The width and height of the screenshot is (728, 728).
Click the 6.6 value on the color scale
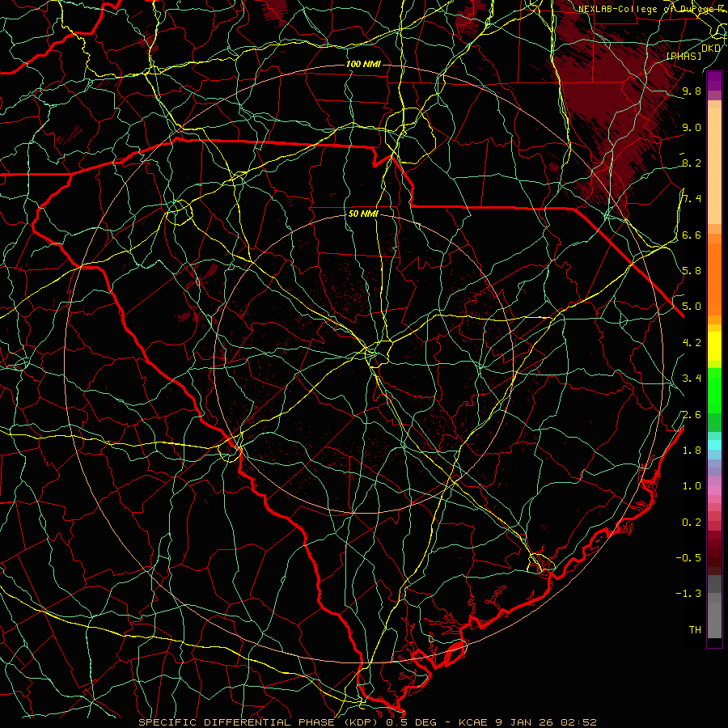692,235
